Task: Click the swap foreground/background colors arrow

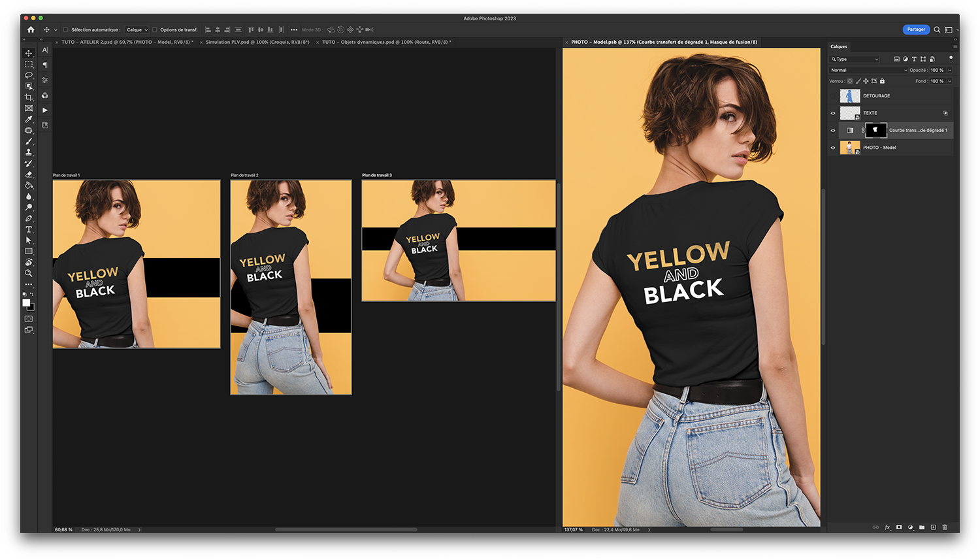Action: 32,295
